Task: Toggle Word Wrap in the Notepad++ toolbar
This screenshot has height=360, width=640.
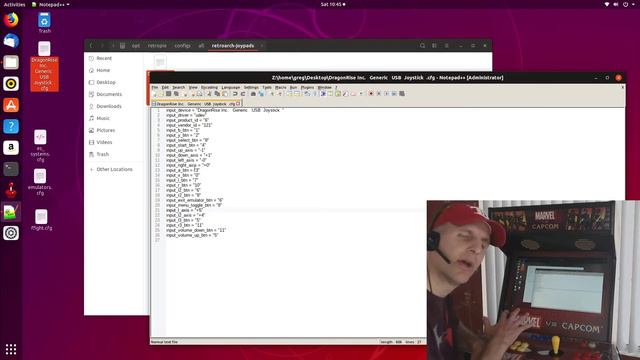Action: (x=307, y=93)
